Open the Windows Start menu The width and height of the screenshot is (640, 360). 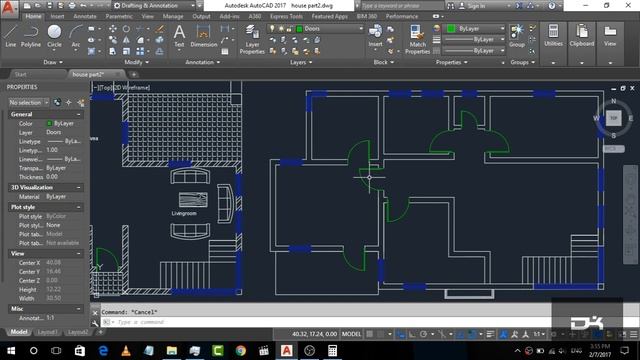pyautogui.click(x=11, y=351)
